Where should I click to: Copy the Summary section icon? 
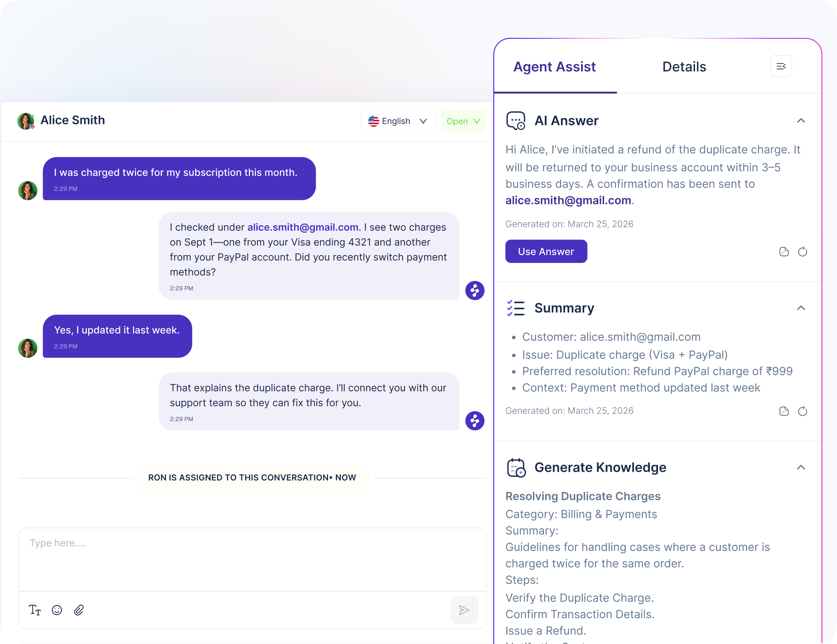(784, 411)
